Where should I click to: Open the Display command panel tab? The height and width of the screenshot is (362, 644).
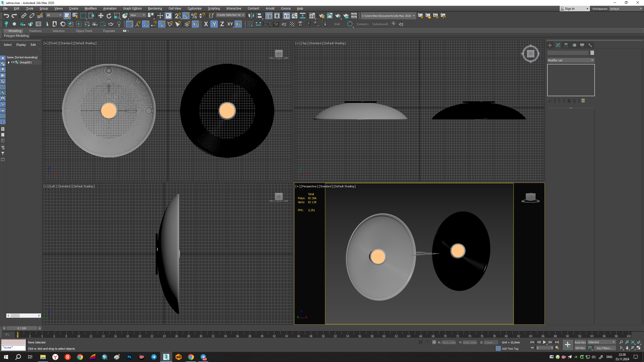tap(582, 45)
